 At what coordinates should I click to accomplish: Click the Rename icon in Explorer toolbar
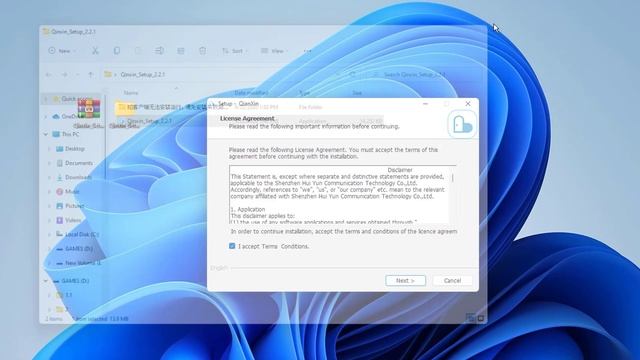click(160, 51)
